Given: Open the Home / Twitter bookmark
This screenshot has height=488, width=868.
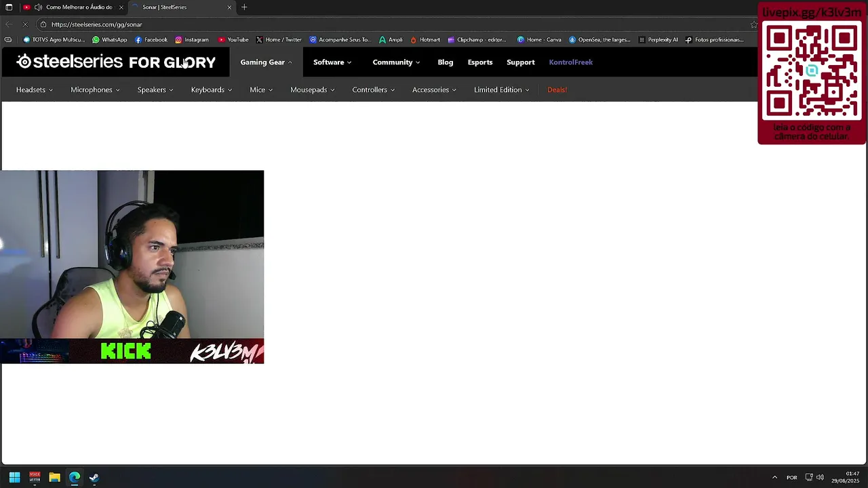Looking at the screenshot, I should pyautogui.click(x=279, y=39).
